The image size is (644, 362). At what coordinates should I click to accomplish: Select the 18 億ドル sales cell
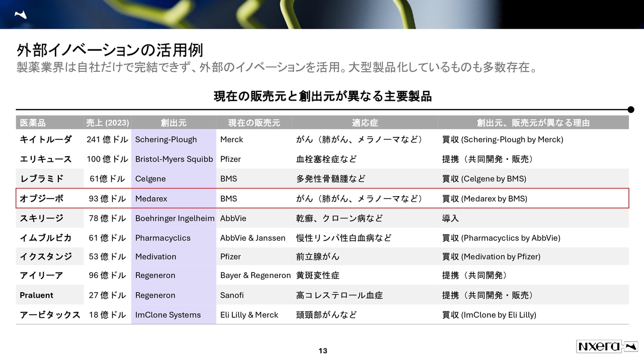click(x=107, y=315)
